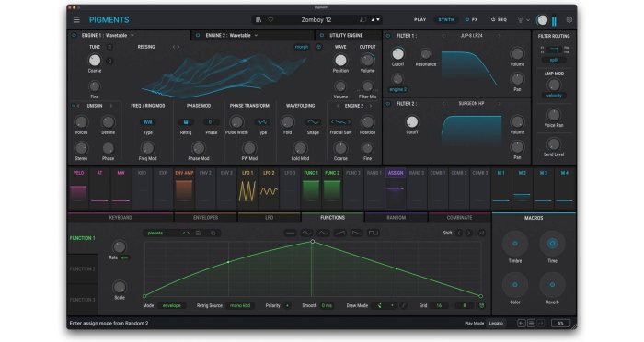Click the lightbulb sound design tips icon

click(x=520, y=19)
